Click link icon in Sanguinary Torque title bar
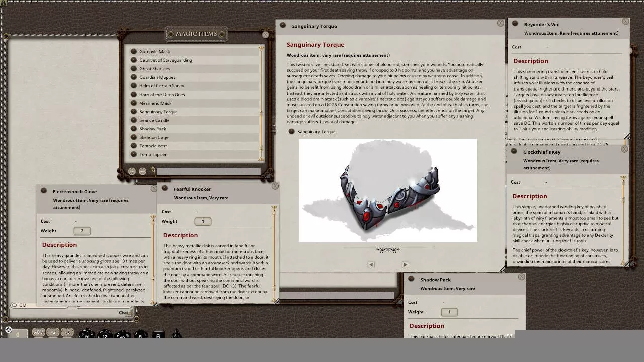 (x=283, y=25)
